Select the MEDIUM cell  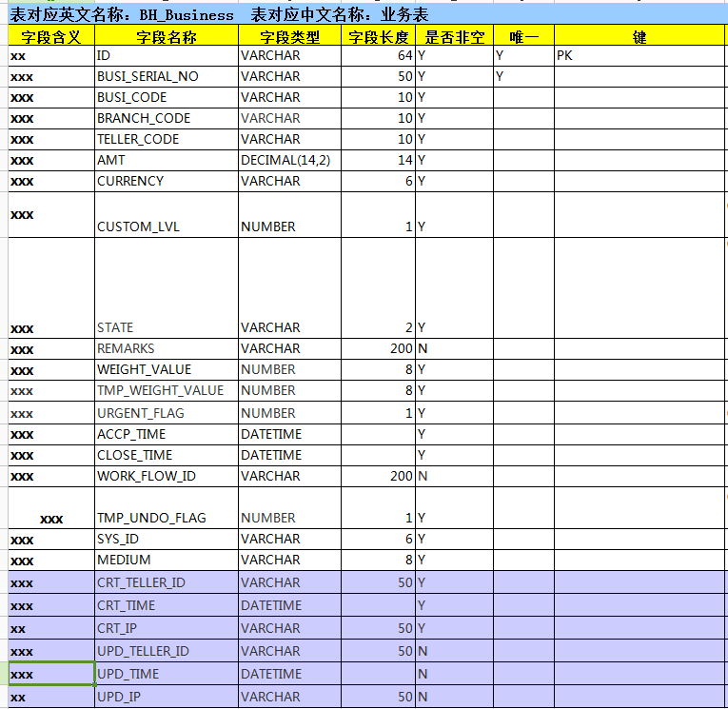click(167, 560)
